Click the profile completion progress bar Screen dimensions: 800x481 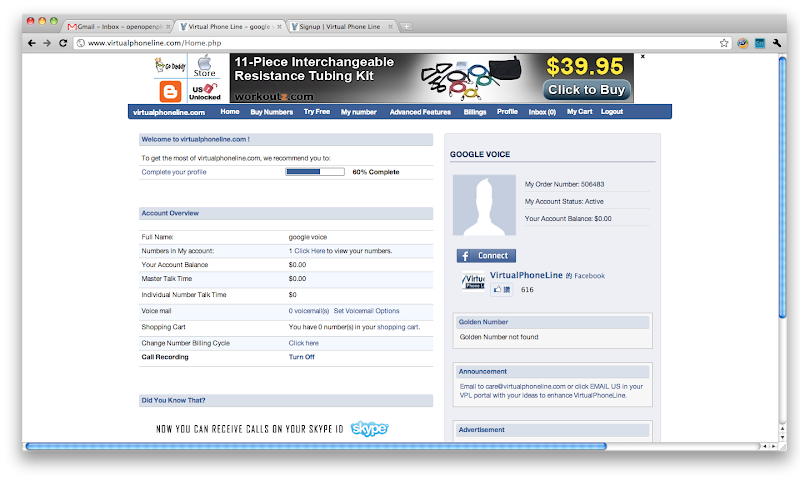[x=315, y=172]
